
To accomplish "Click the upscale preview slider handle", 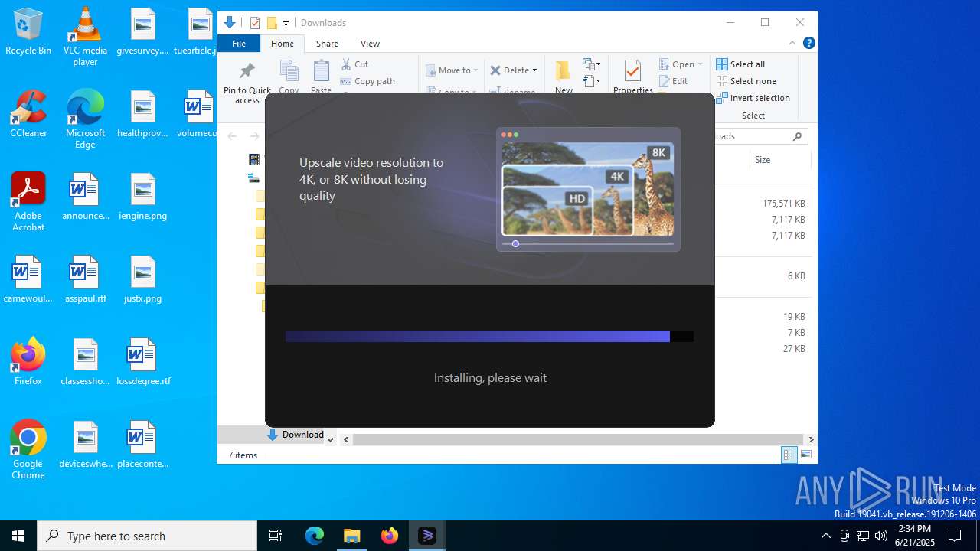I will pyautogui.click(x=515, y=243).
